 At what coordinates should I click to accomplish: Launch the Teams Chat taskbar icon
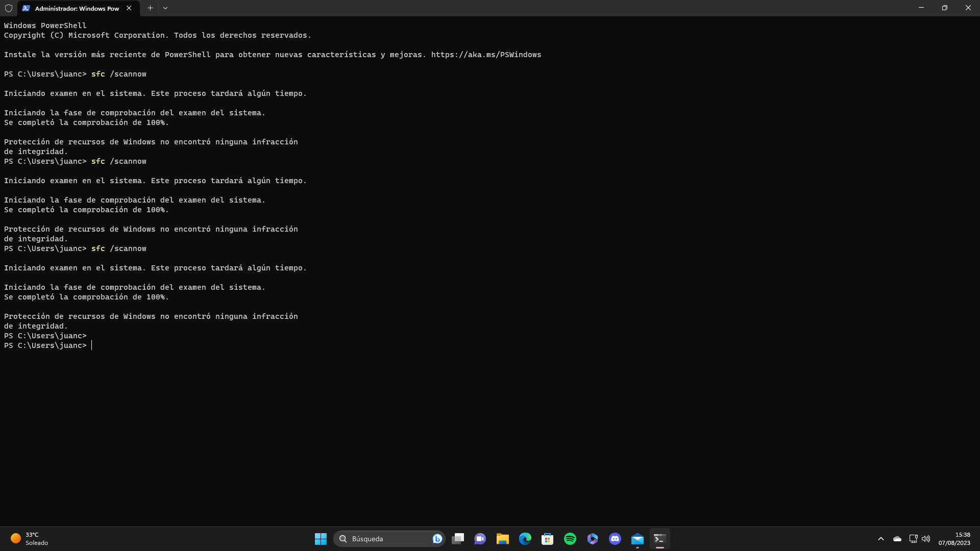[x=480, y=539]
